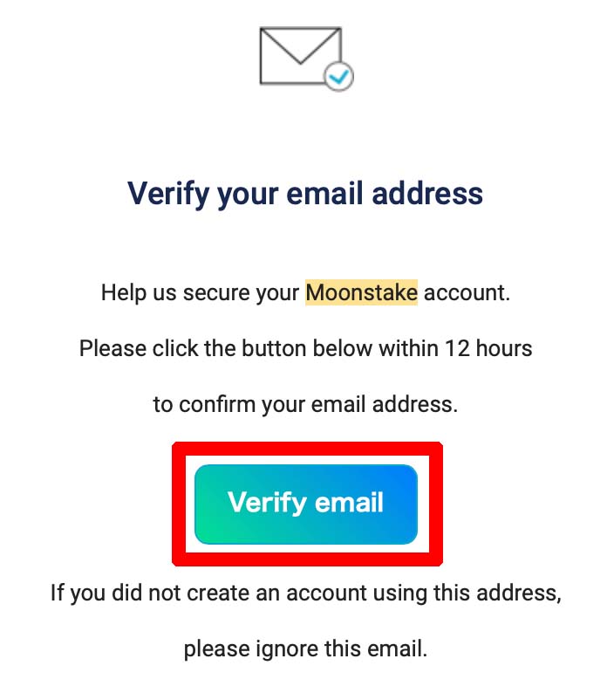Click 'If you did not create an account' line
Viewport: 607px width, 700px height.
[305, 593]
